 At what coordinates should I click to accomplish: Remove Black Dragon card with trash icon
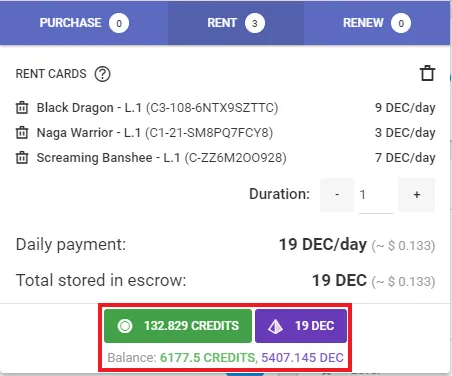(x=22, y=108)
